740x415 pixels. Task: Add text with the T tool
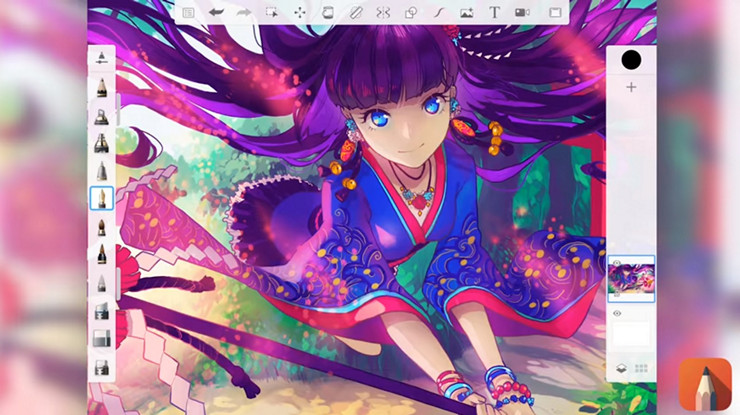click(x=494, y=12)
